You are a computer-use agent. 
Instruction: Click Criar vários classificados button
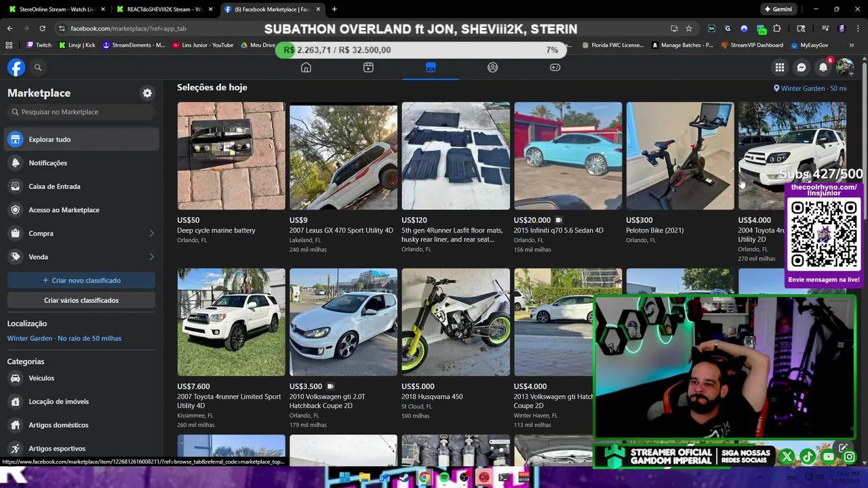(x=81, y=300)
